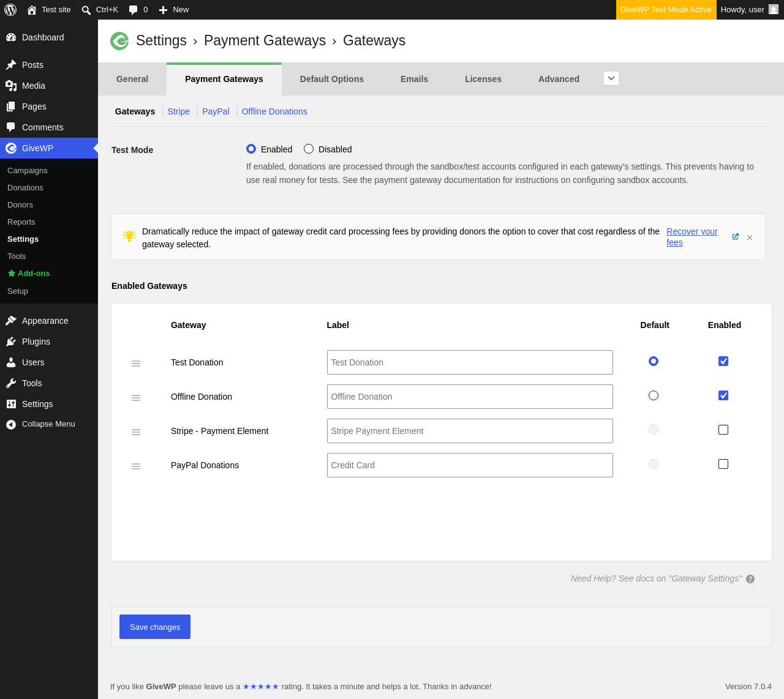
Task: Edit the Test Donation label field
Action: [470, 362]
